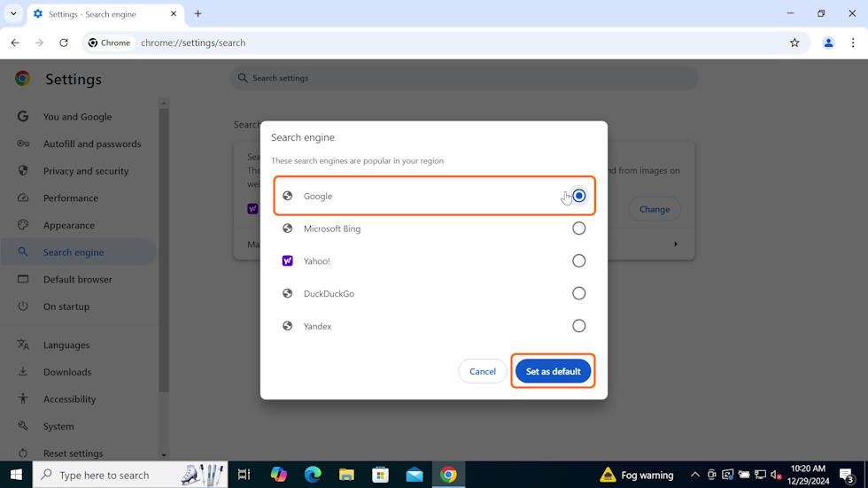The image size is (868, 488).
Task: Open Windows Task View icon
Action: 244,475
